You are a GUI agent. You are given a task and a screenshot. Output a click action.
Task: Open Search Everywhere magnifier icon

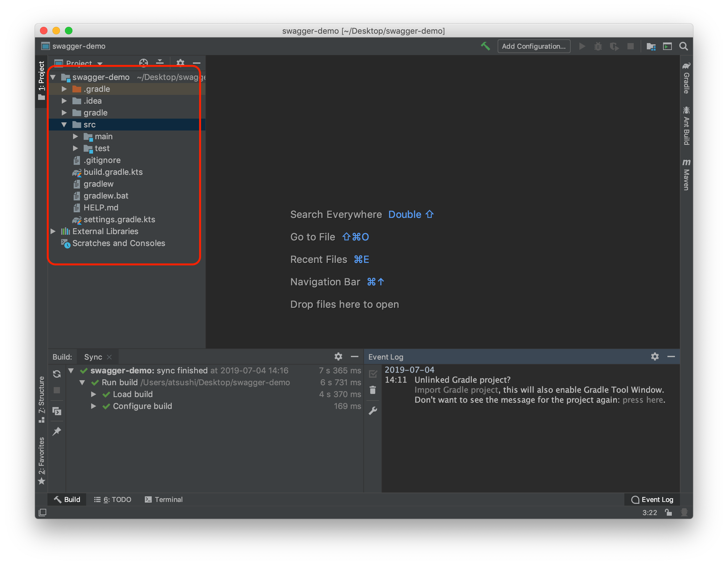(x=683, y=46)
